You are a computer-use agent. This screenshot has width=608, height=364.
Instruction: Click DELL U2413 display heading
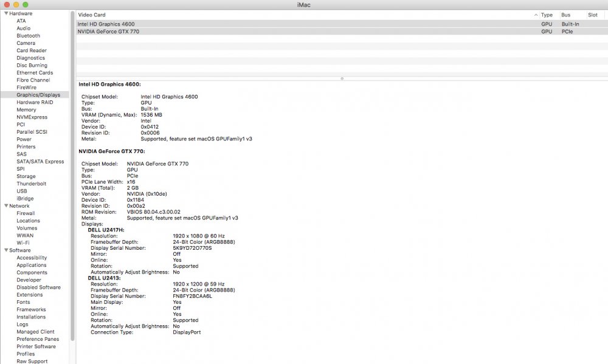[104, 278]
